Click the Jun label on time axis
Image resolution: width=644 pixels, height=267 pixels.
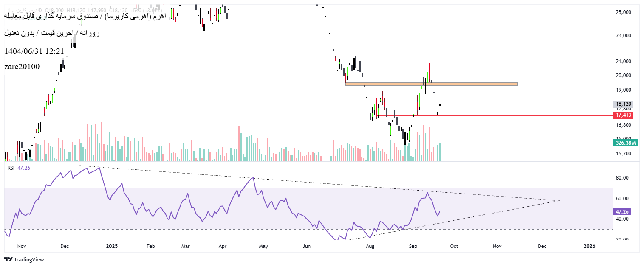pos(307,246)
